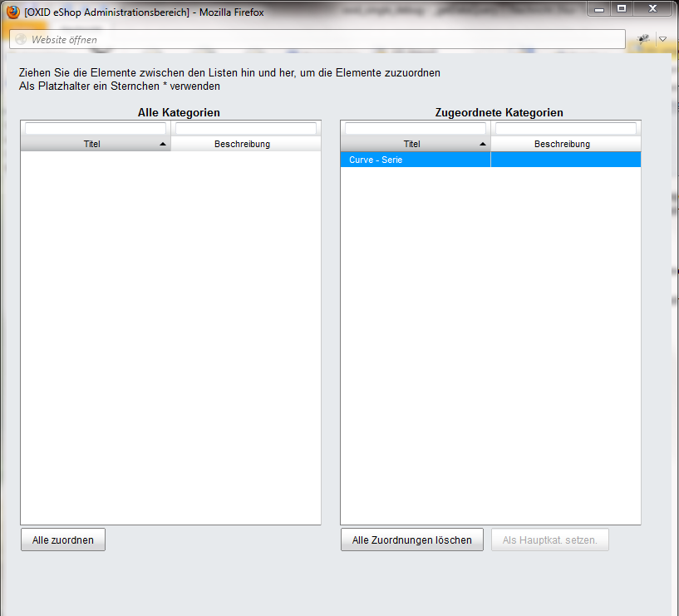The height and width of the screenshot is (616, 679).
Task: Click the site identity globe icon
Action: [x=21, y=39]
